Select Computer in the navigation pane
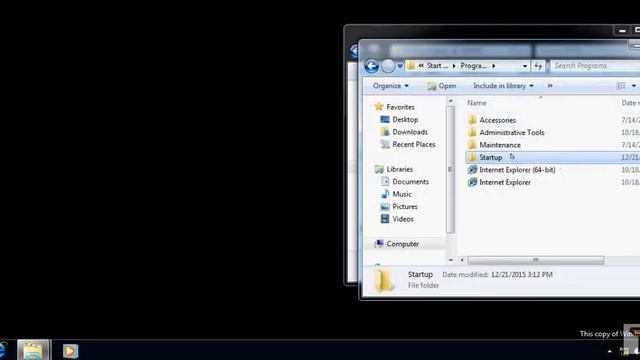Viewport: 640px width, 360px height. (x=402, y=244)
